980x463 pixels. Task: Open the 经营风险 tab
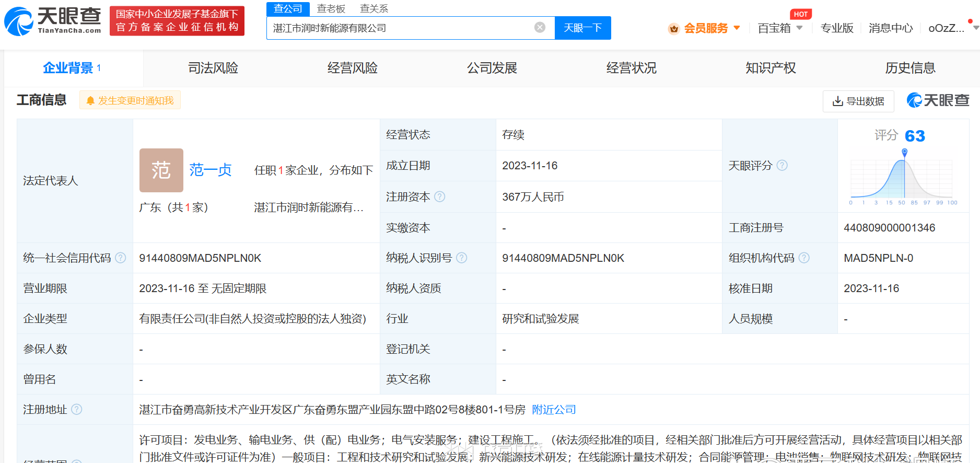click(353, 68)
